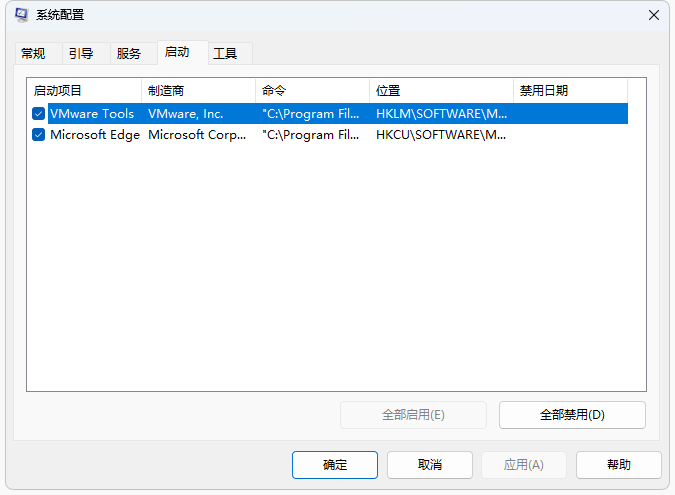Close the 系统配置 window
This screenshot has height=495, width=675.
pos(654,15)
